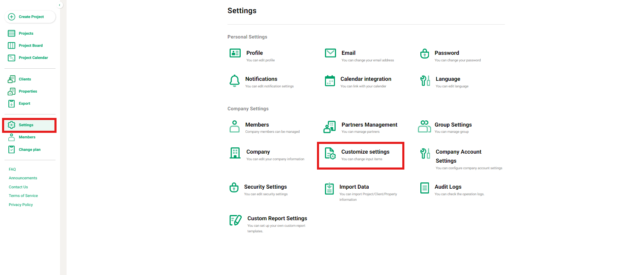Open the Customize settings option

pyautogui.click(x=365, y=152)
